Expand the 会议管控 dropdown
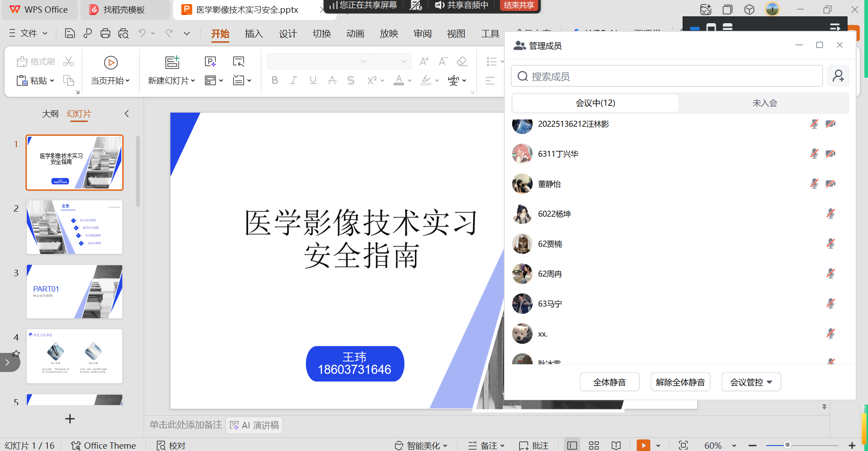Image resolution: width=868 pixels, height=451 pixels. click(751, 382)
